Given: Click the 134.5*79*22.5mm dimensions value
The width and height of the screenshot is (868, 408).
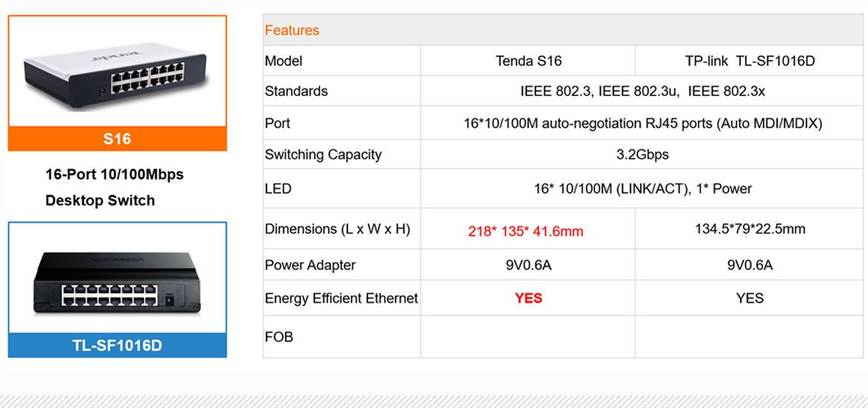Looking at the screenshot, I should pos(749,228).
